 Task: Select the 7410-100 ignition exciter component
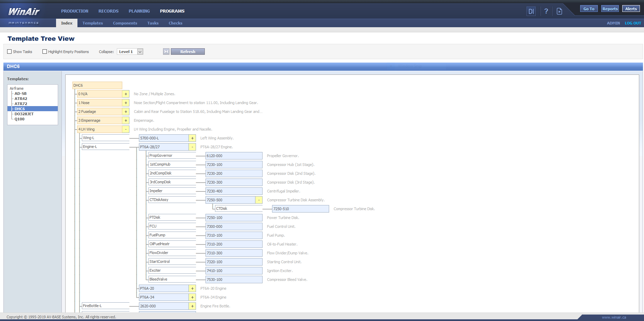pyautogui.click(x=234, y=271)
